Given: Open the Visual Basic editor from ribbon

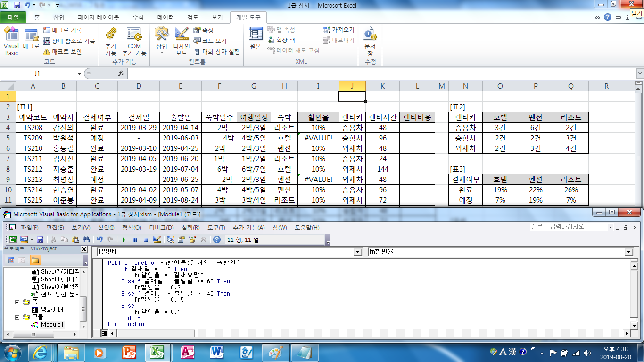Looking at the screenshot, I should [x=11, y=41].
